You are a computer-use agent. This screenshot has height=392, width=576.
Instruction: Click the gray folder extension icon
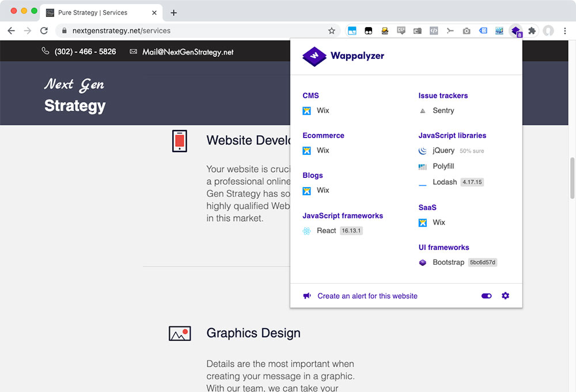[418, 31]
